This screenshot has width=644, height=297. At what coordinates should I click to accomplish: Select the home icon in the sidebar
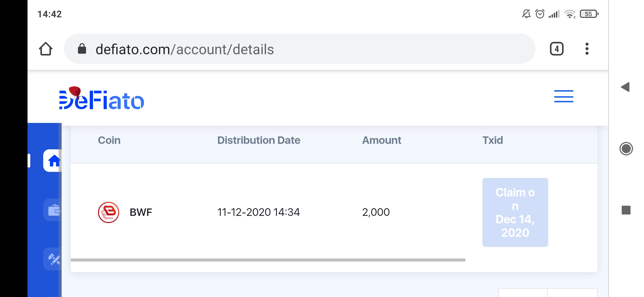[53, 161]
